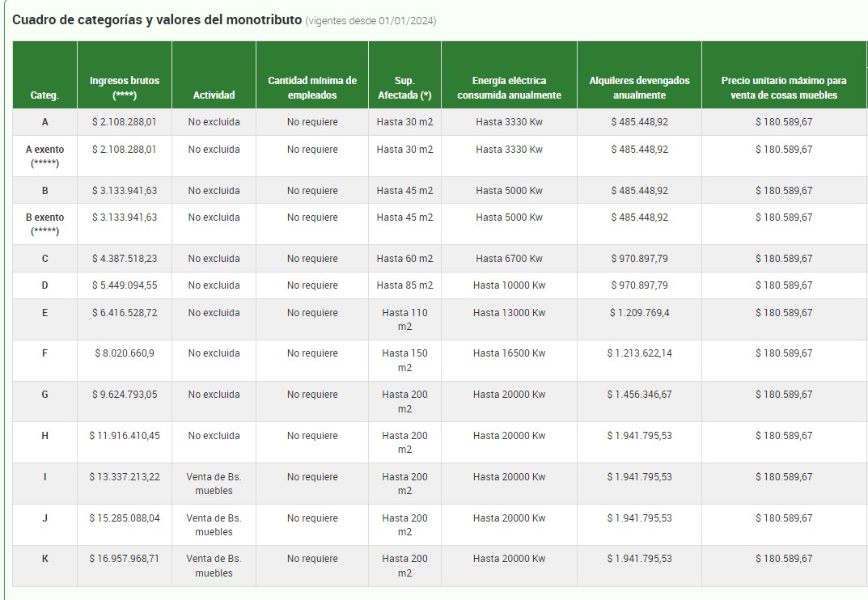
Task: Click the table title 'Cuadro de categorías'
Action: click(157, 19)
